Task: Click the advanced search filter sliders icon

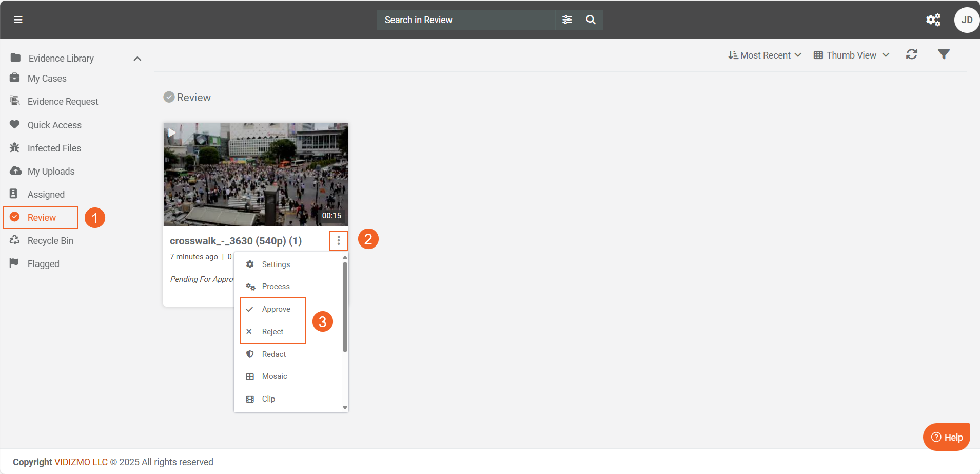Action: (567, 20)
